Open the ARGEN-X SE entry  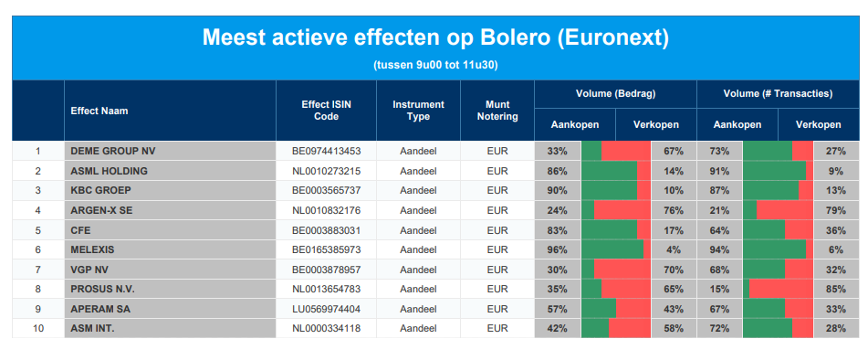(x=102, y=210)
